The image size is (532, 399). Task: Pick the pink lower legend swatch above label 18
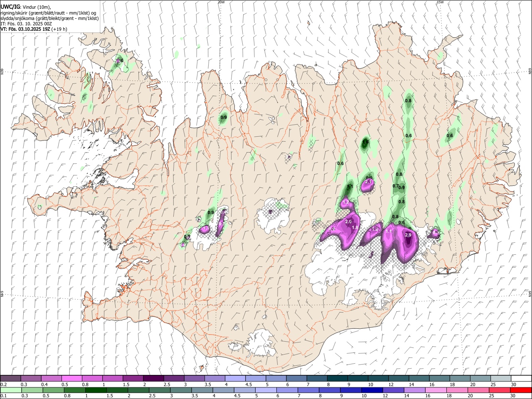[457, 390]
